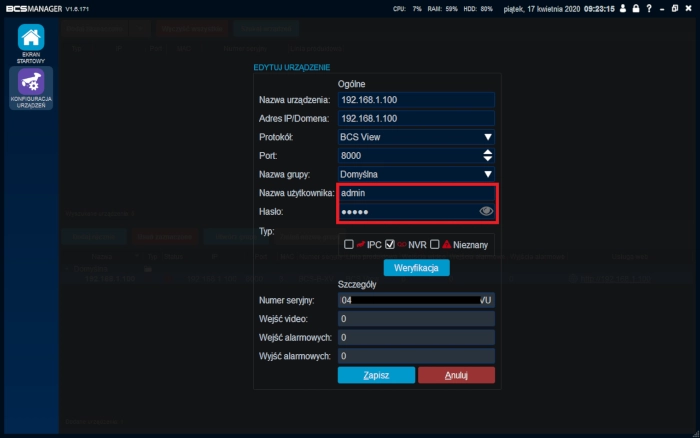Click the Edytuj Urządzenie dialog title

292,67
